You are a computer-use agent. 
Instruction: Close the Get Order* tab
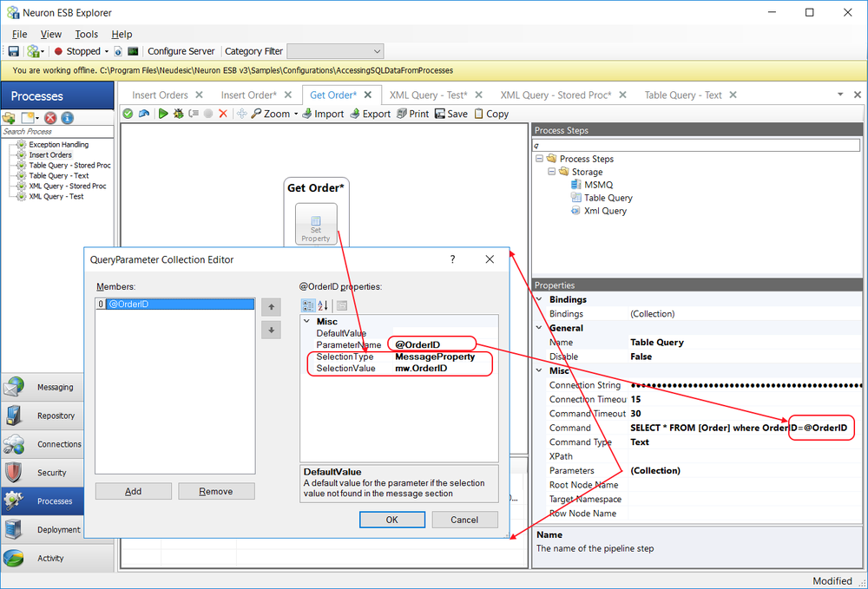pos(368,95)
